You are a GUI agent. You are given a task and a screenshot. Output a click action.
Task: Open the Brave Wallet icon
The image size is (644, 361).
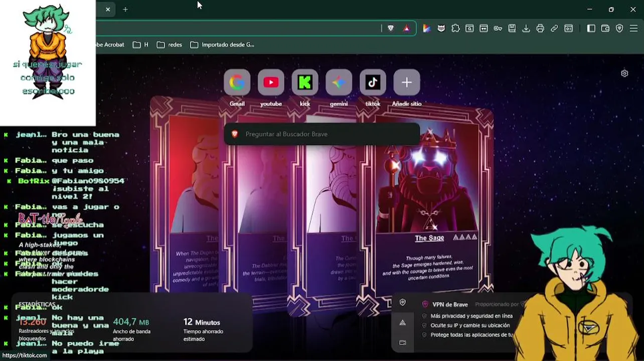pos(605,29)
